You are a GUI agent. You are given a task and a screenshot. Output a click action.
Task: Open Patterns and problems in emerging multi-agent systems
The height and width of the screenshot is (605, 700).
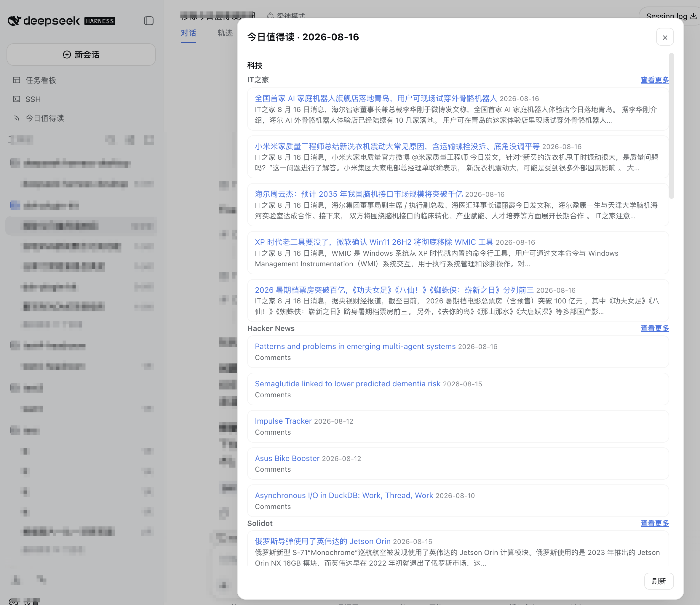(x=355, y=346)
